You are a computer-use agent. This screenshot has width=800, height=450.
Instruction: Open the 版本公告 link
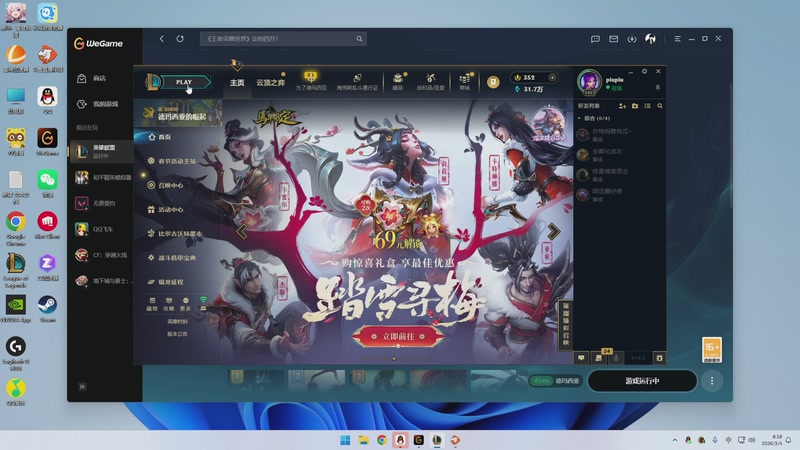(177, 334)
